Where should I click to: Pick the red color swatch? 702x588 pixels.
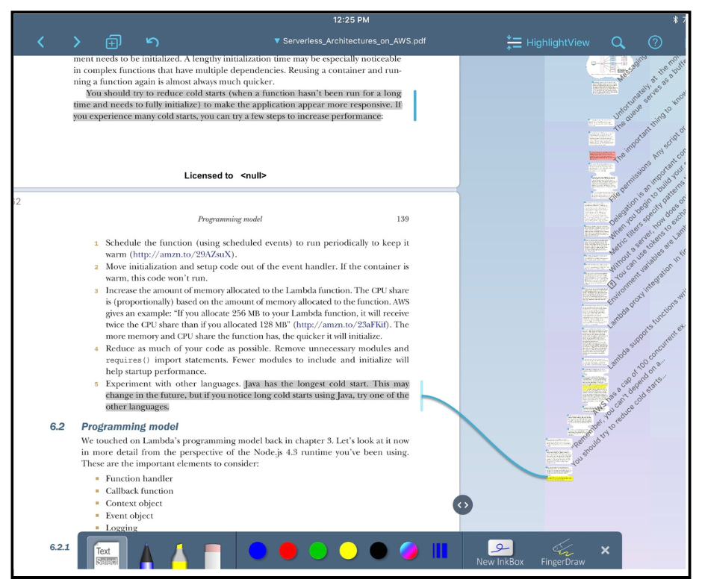[x=288, y=551]
